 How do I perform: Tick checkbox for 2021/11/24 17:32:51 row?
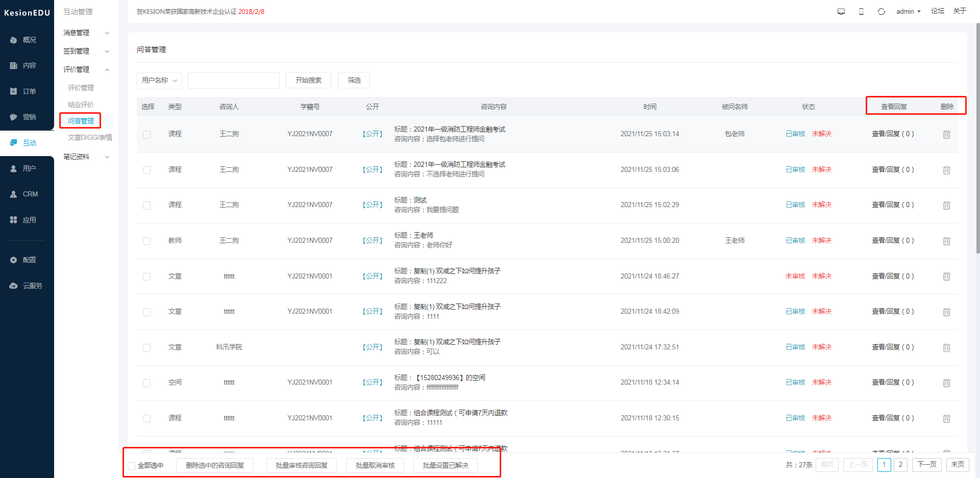pyautogui.click(x=147, y=348)
